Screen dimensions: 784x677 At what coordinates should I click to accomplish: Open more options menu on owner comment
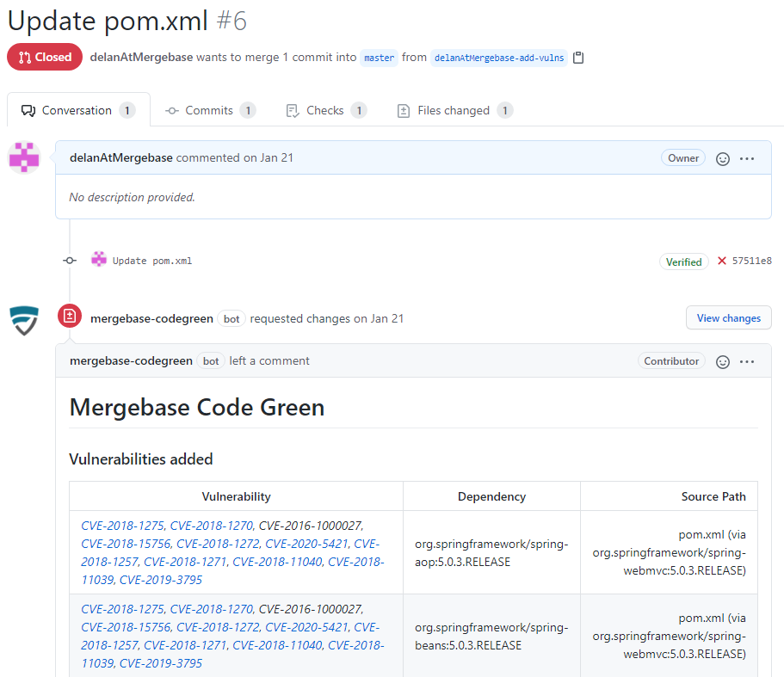pyautogui.click(x=747, y=159)
